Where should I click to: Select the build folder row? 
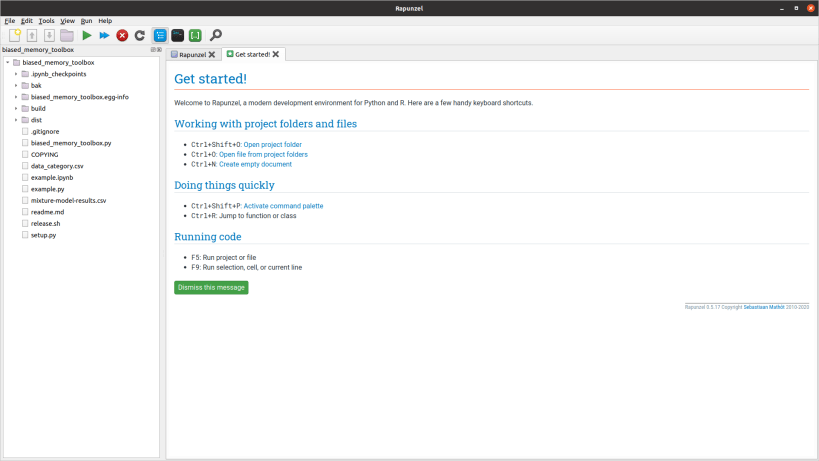point(38,109)
